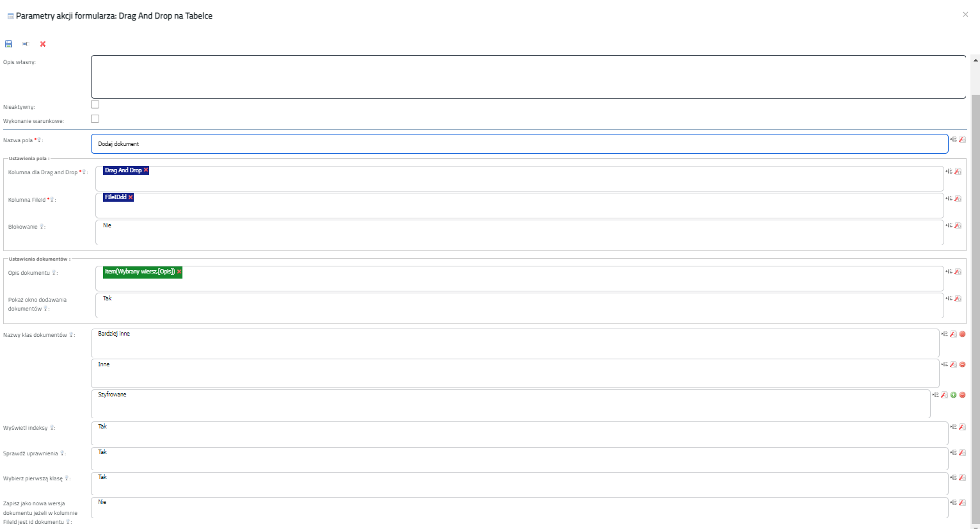This screenshot has height=529, width=980.
Task: Toggle the Nieaktywny checkbox
Action: point(95,104)
